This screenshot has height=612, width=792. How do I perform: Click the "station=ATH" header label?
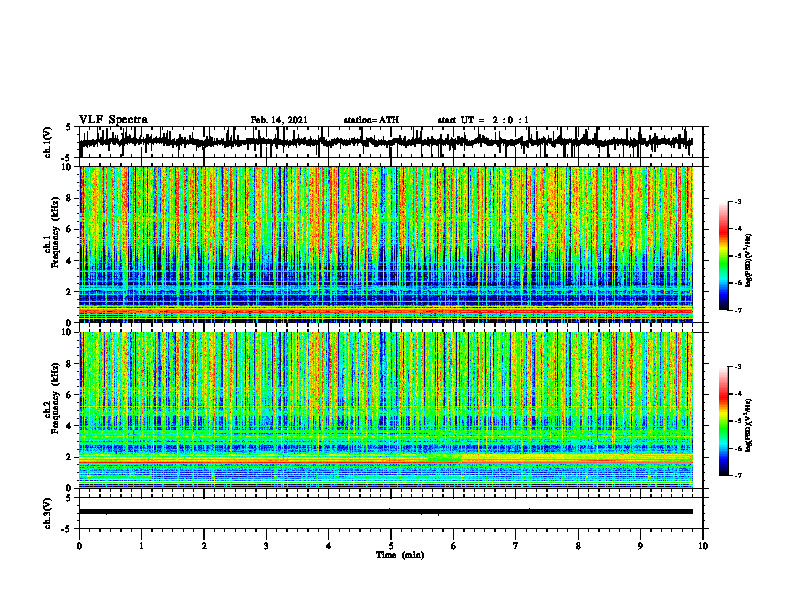[371, 120]
